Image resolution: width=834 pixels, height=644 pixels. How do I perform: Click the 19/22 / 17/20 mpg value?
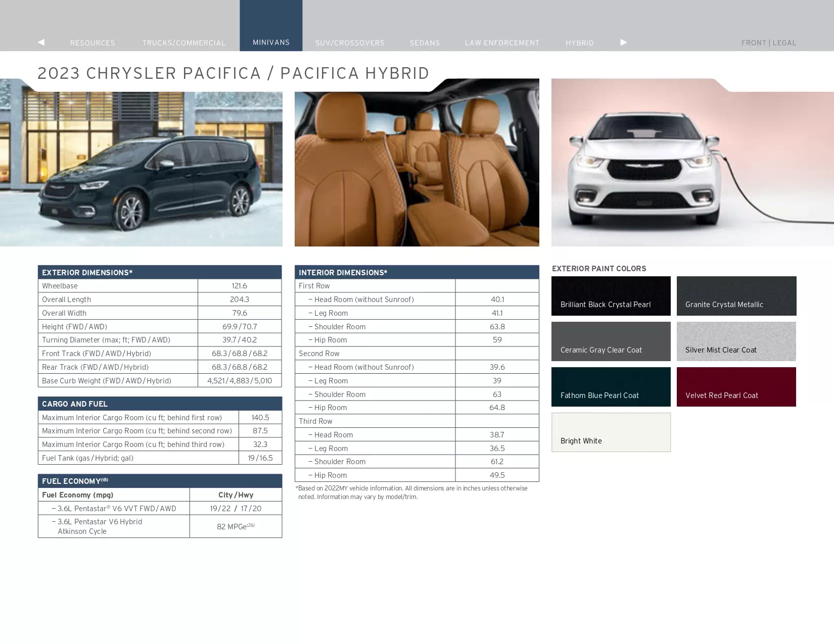(236, 509)
